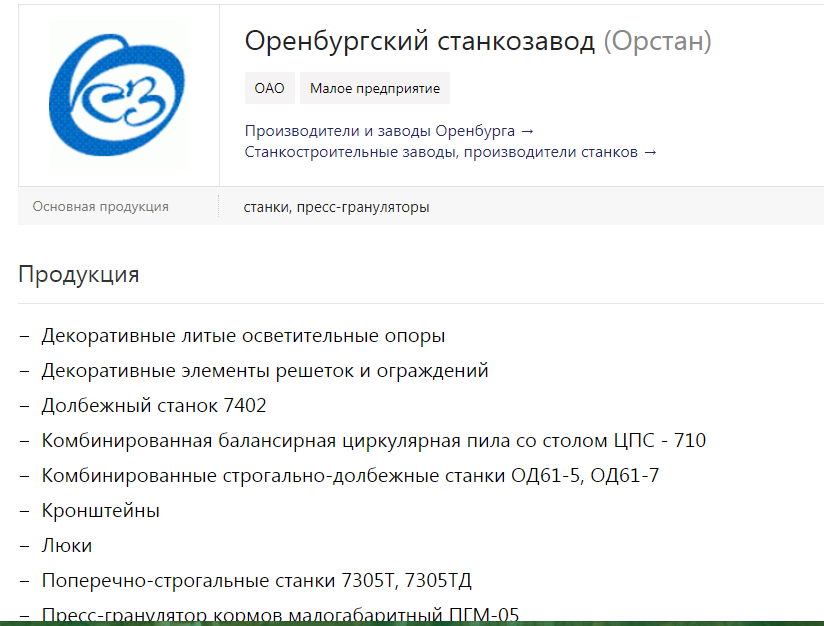Select the Пресс-гранулятор кормов ПГМ-05 item
Viewport: 824px width, 626px height.
(280, 614)
